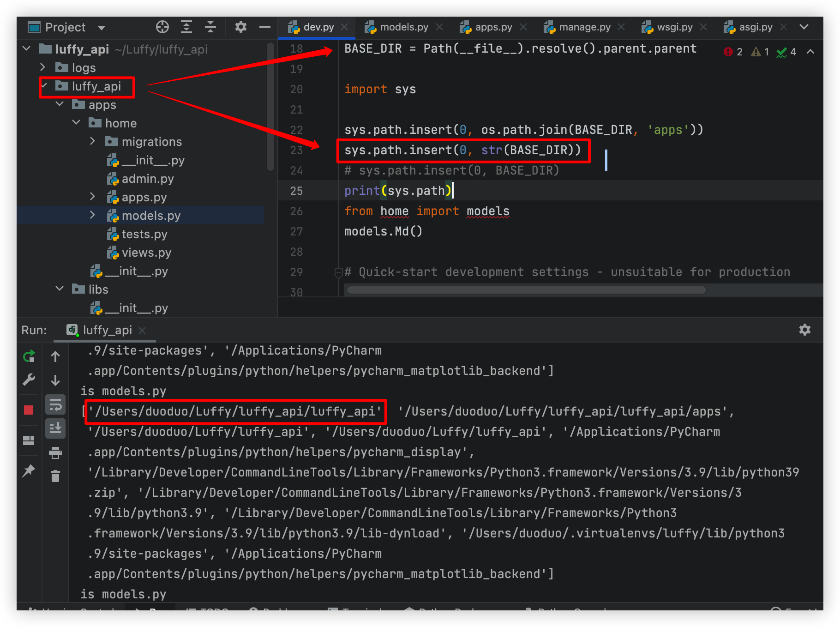Image resolution: width=840 pixels, height=627 pixels.
Task: Click the errors indicator showing 2
Action: (x=733, y=52)
